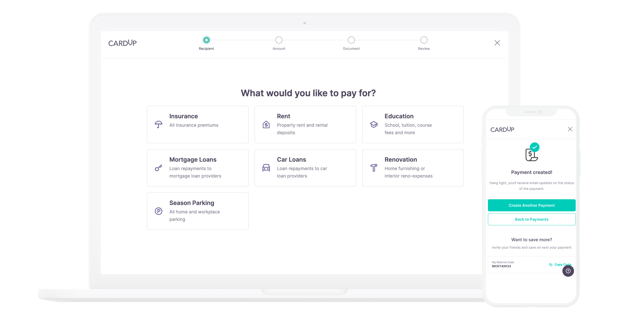Select the Renovation hammer icon

click(374, 168)
